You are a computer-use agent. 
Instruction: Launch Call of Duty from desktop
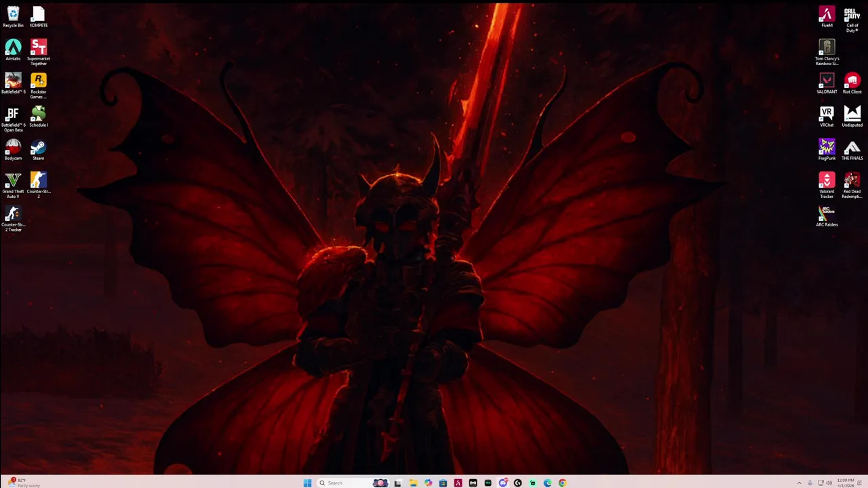click(x=852, y=19)
